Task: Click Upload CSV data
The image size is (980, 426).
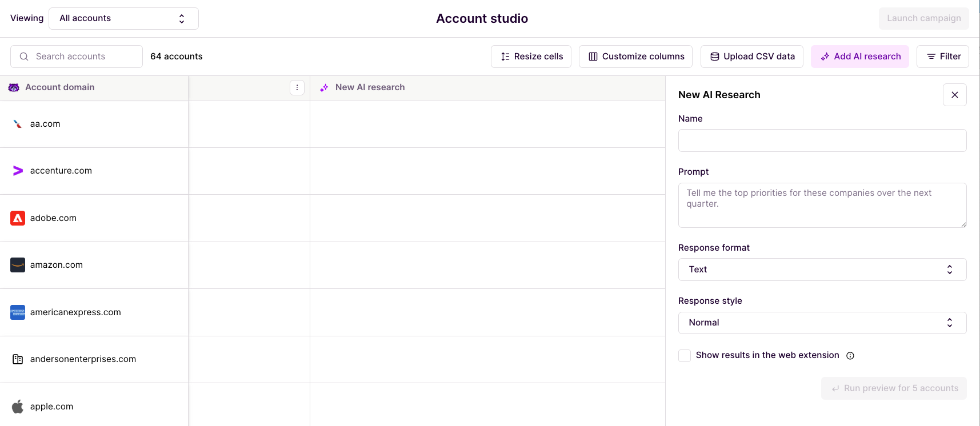Action: (x=751, y=57)
